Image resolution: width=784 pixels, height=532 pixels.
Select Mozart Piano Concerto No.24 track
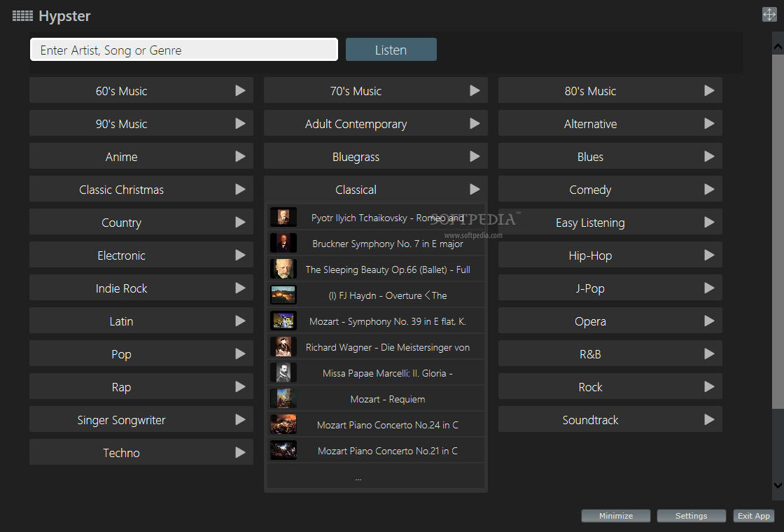[x=376, y=425]
